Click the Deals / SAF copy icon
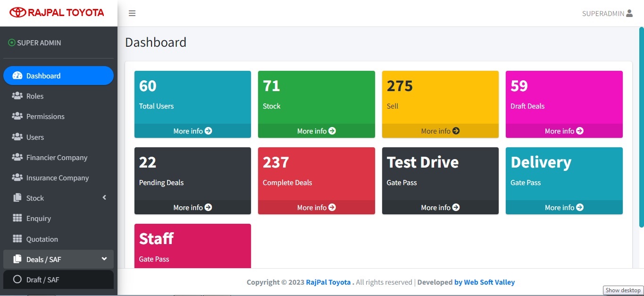644x296 pixels. pyautogui.click(x=17, y=259)
